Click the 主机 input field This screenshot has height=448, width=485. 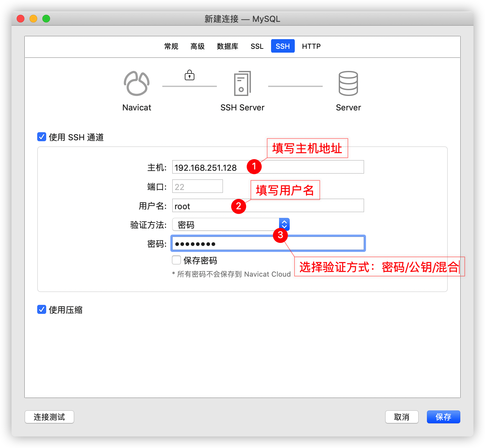[x=268, y=167]
